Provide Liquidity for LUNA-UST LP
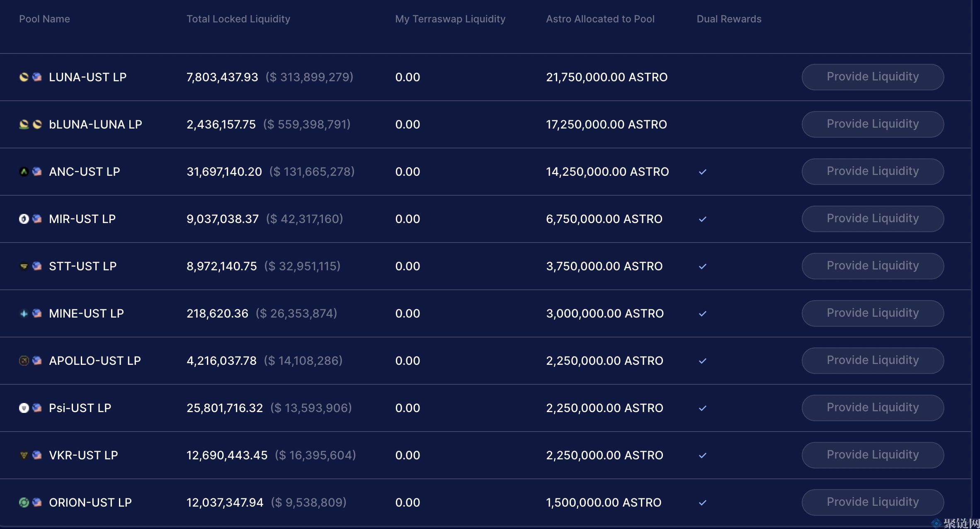 tap(873, 77)
